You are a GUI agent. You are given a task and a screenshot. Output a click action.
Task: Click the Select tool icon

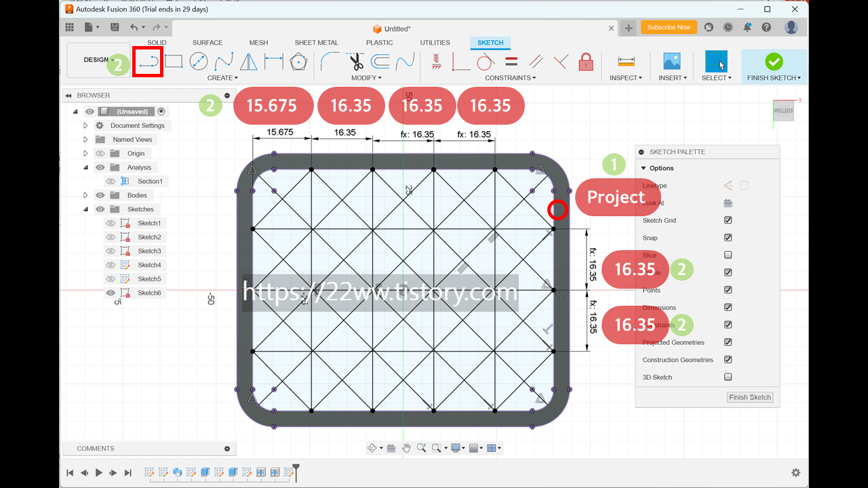716,61
